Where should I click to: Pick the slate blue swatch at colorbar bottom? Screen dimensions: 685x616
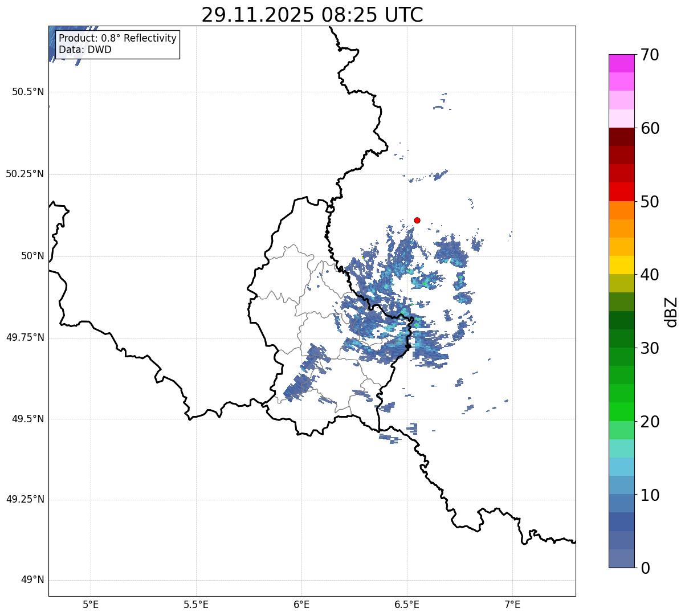coord(621,558)
